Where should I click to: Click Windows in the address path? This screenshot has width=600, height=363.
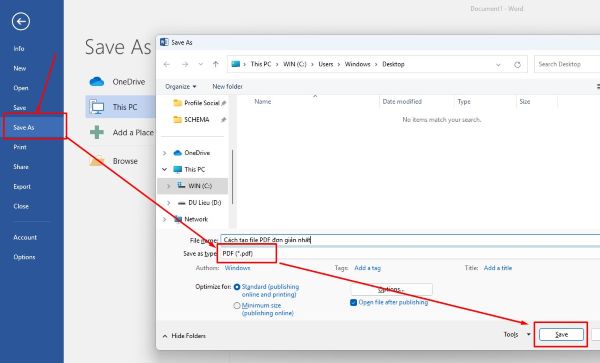pos(357,64)
